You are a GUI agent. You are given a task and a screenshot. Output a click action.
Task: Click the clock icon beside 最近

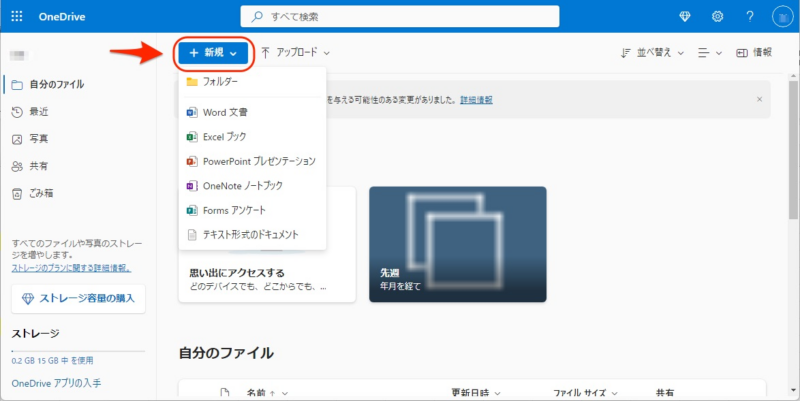tap(17, 112)
